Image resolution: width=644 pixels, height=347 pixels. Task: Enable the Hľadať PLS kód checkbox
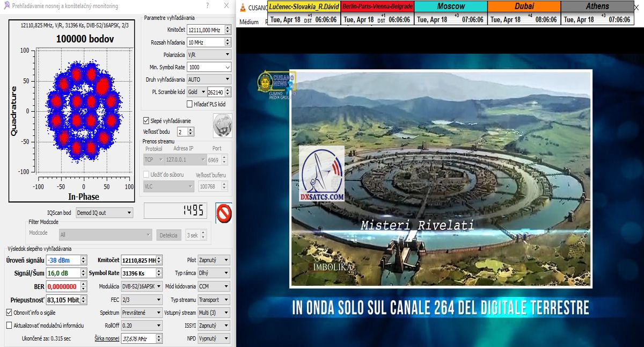coord(189,104)
